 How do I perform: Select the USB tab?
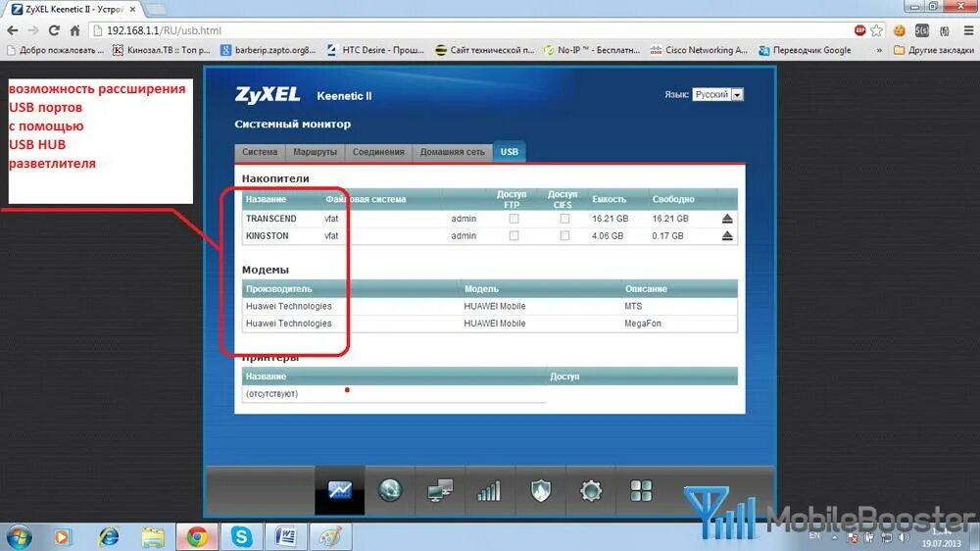pyautogui.click(x=510, y=152)
